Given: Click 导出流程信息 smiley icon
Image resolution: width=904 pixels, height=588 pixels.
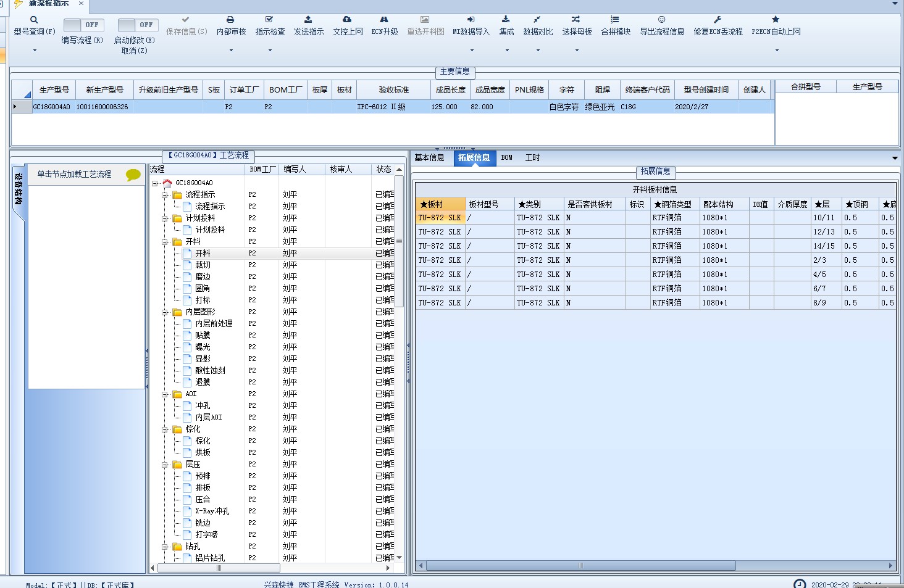Looking at the screenshot, I should tap(661, 20).
